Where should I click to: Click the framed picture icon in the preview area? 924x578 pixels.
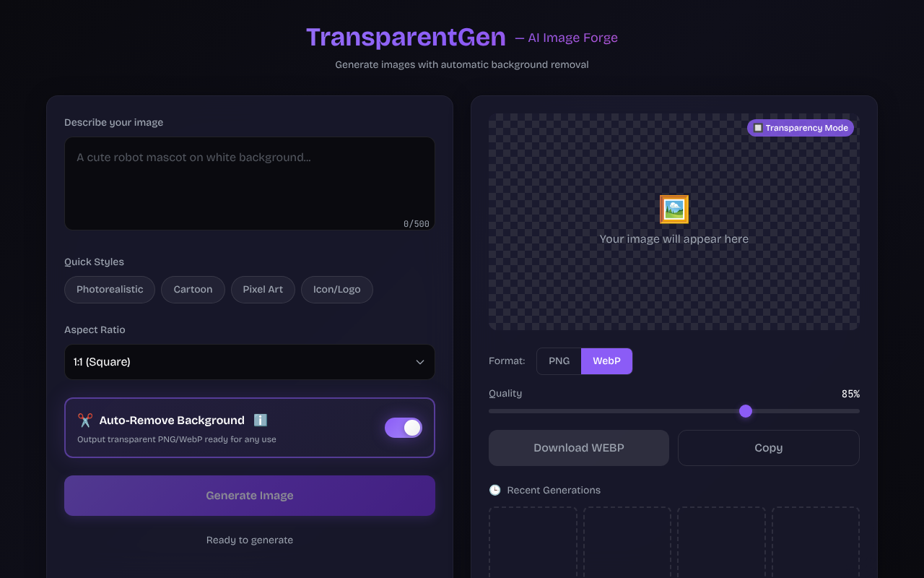[x=674, y=209]
